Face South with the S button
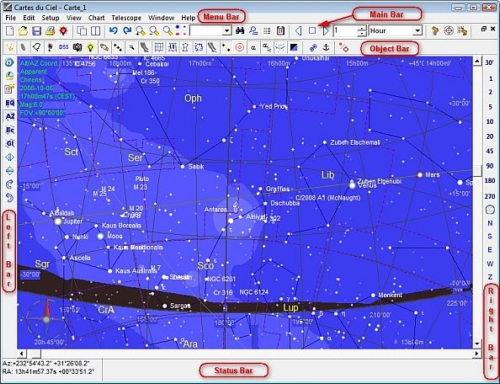The image size is (500, 384). point(490,236)
